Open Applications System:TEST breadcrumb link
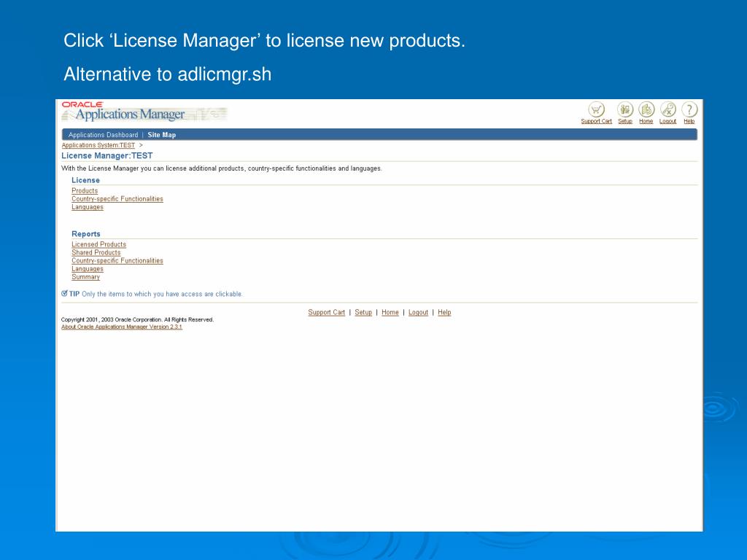Screen dimensions: 747x560 [98, 145]
